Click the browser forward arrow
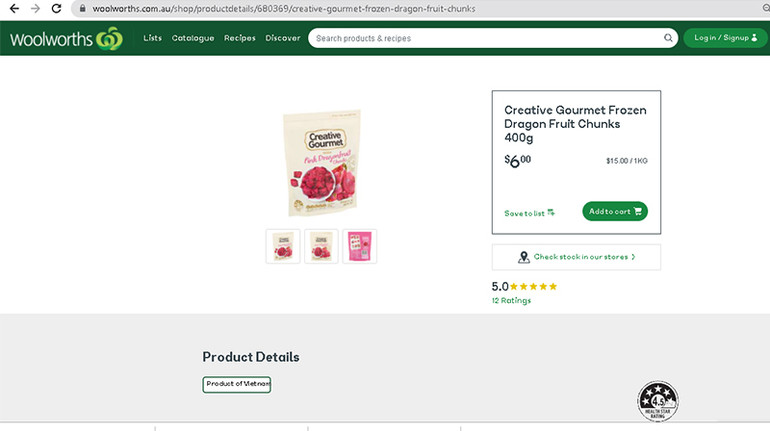 click(x=35, y=8)
